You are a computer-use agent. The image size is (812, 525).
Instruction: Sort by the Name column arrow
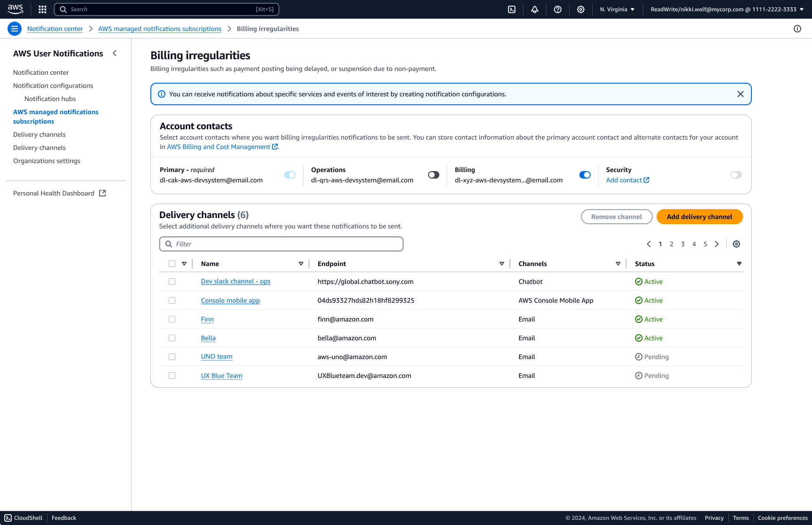pos(301,264)
